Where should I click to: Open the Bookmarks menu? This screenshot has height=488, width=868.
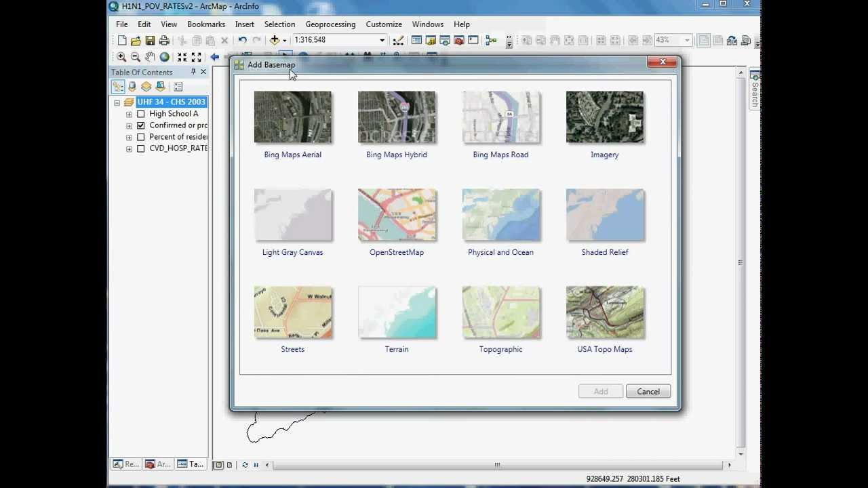[x=206, y=24]
